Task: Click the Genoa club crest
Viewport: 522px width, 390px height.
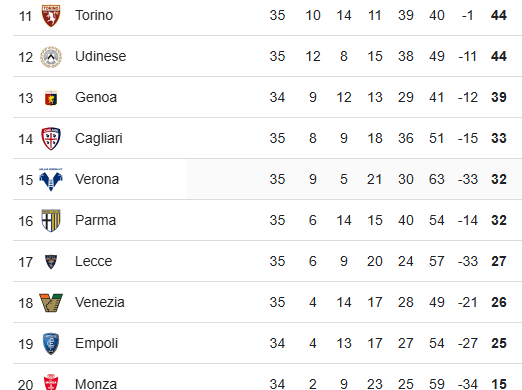Action: pos(51,98)
